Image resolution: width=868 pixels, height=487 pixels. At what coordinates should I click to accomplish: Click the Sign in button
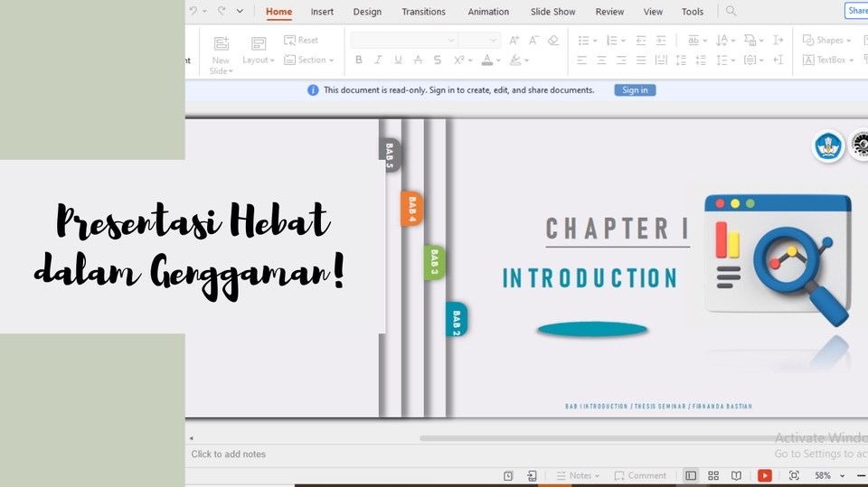coord(635,90)
